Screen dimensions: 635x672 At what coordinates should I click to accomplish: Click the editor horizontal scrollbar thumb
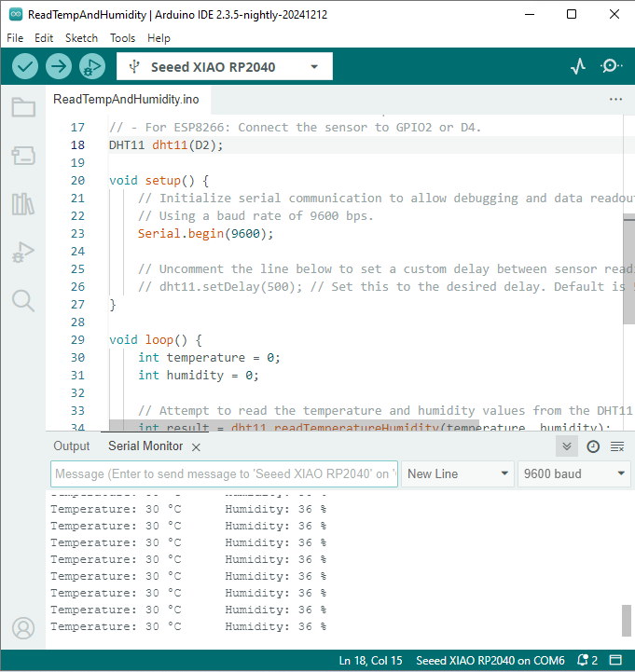pos(294,426)
